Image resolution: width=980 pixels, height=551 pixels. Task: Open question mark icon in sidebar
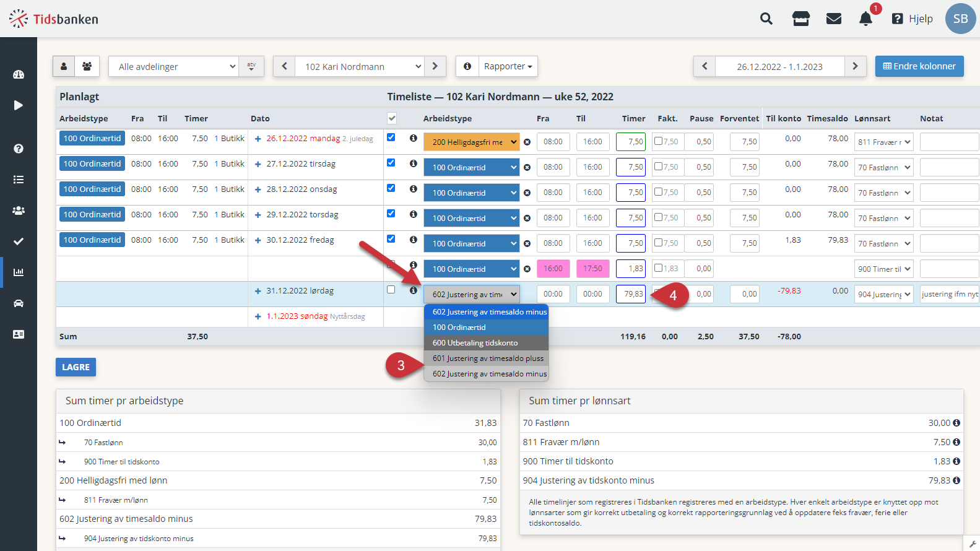tap(19, 149)
